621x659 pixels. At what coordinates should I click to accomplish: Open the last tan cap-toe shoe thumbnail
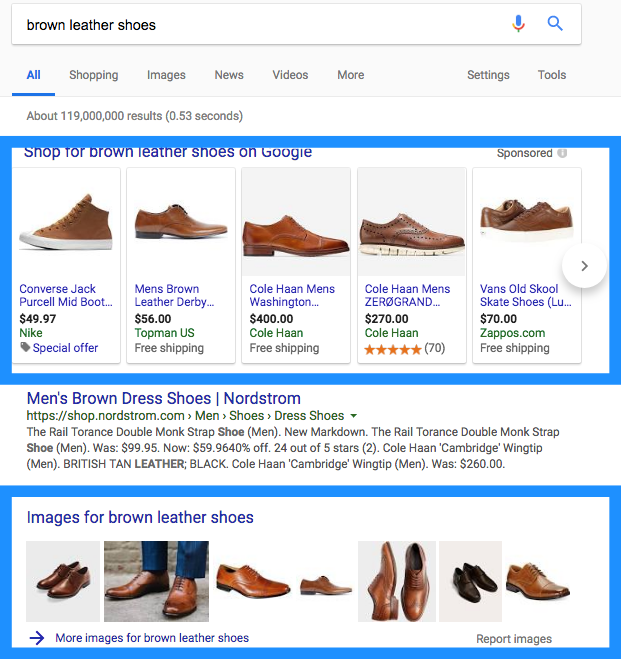tap(538, 581)
